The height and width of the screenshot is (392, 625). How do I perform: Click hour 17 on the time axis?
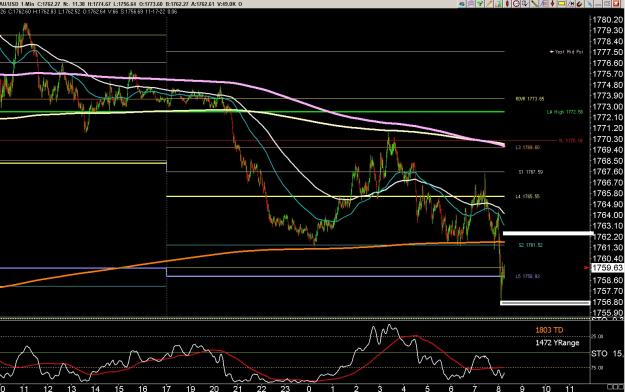tap(167, 388)
